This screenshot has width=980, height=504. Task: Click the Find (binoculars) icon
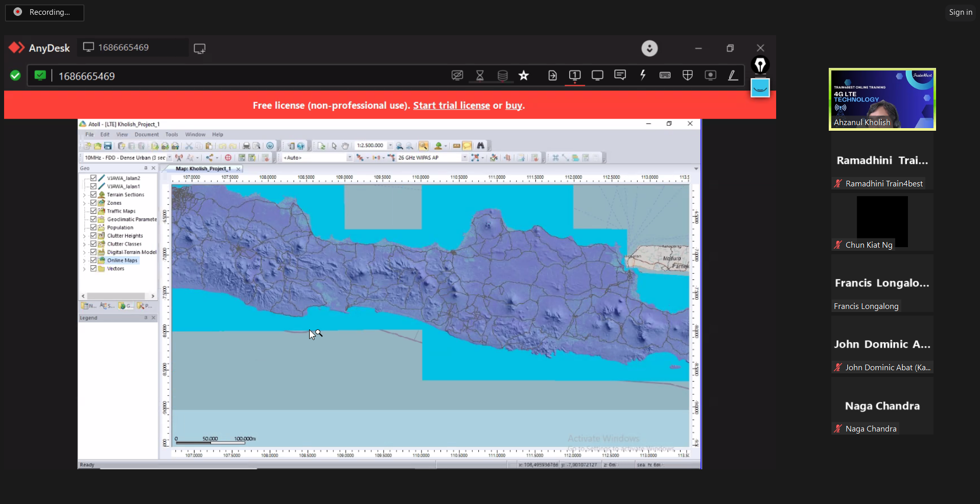[480, 146]
